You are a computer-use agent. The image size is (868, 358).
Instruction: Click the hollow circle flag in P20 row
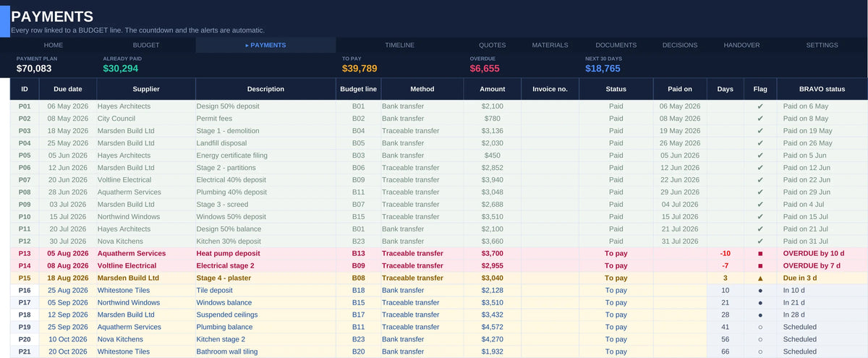click(760, 339)
